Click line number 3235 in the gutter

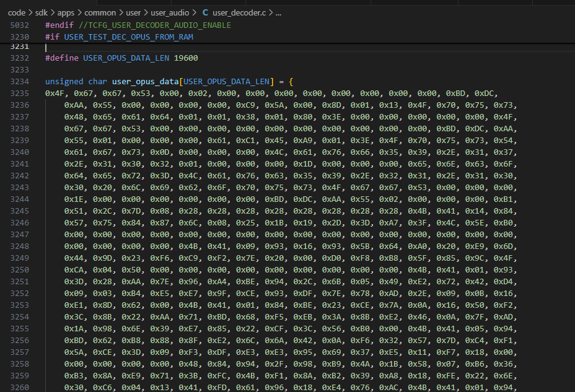pos(19,94)
